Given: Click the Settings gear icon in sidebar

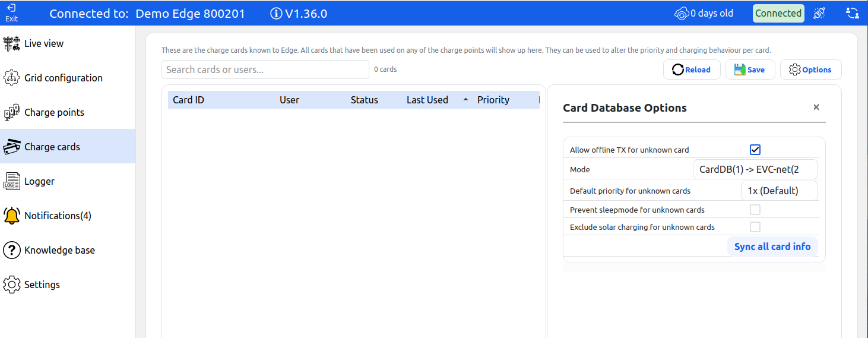Looking at the screenshot, I should click(12, 285).
